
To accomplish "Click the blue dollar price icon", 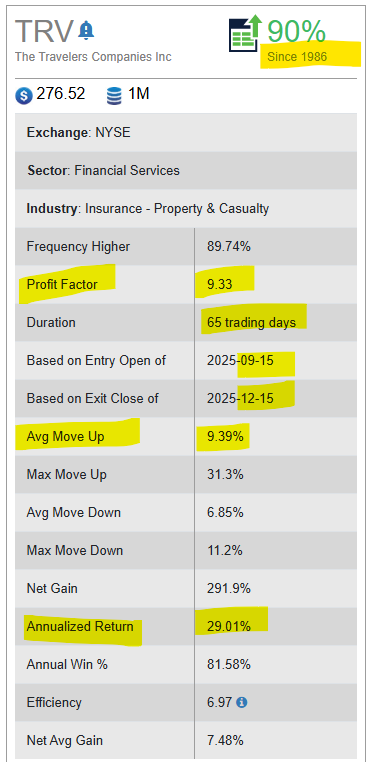I will (x=23, y=95).
